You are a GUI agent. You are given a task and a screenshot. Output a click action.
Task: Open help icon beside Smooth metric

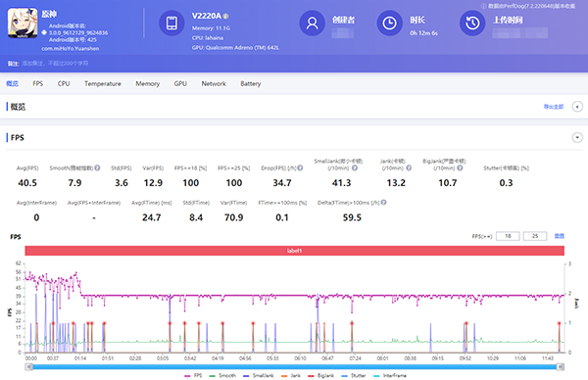tap(97, 167)
